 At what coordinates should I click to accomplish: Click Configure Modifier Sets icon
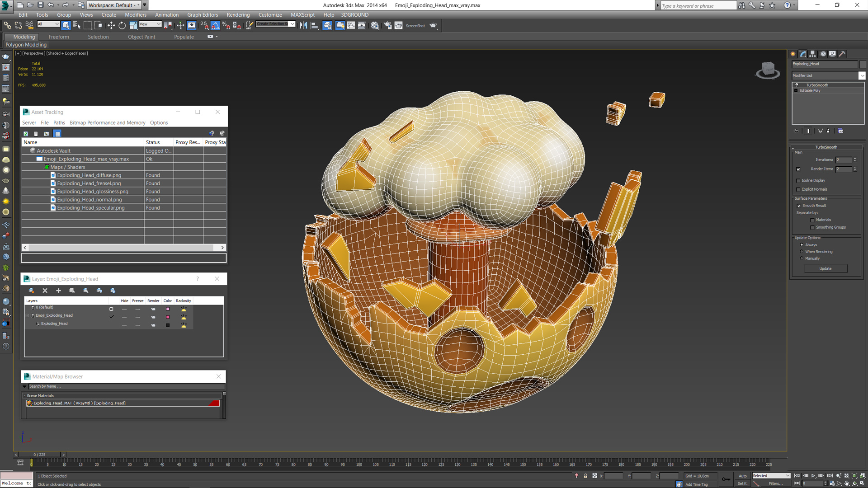coord(840,131)
